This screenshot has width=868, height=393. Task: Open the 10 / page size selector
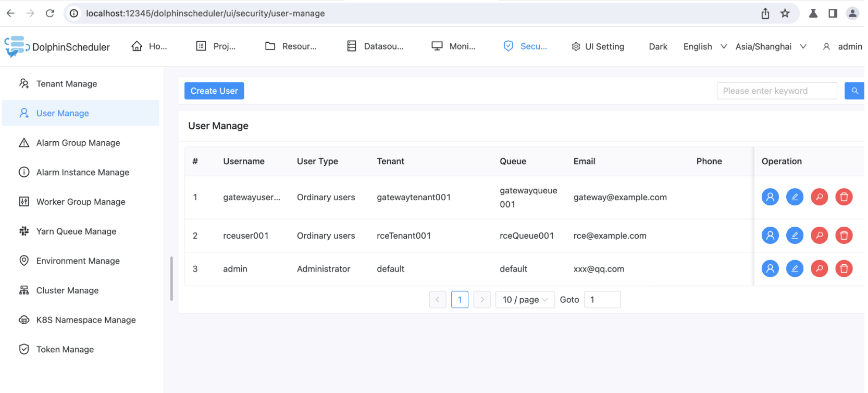525,300
